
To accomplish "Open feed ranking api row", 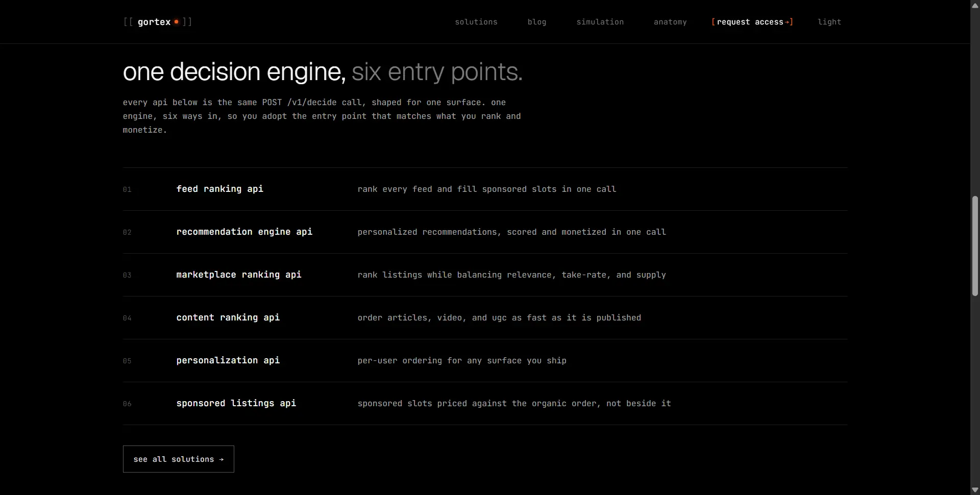I will tap(485, 189).
